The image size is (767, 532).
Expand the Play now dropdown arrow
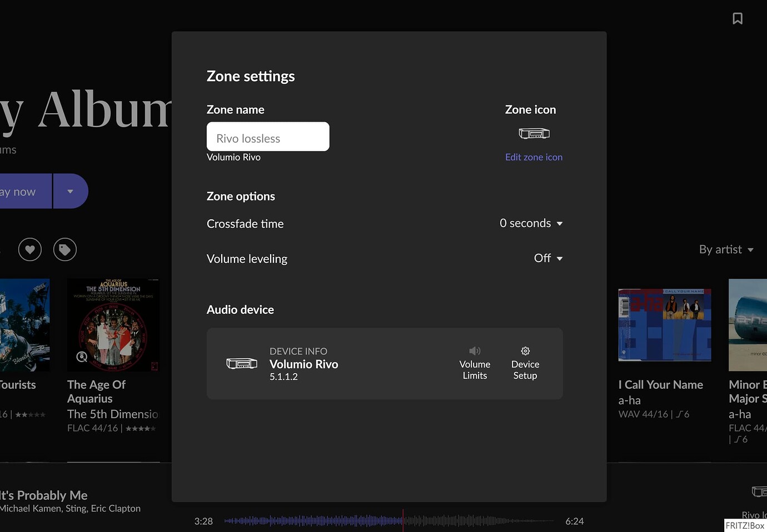[71, 190]
